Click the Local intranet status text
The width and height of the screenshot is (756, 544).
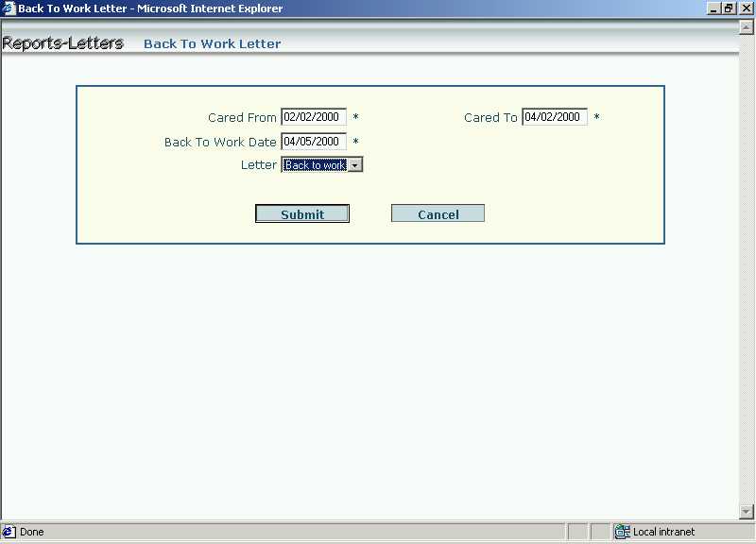[x=663, y=532]
